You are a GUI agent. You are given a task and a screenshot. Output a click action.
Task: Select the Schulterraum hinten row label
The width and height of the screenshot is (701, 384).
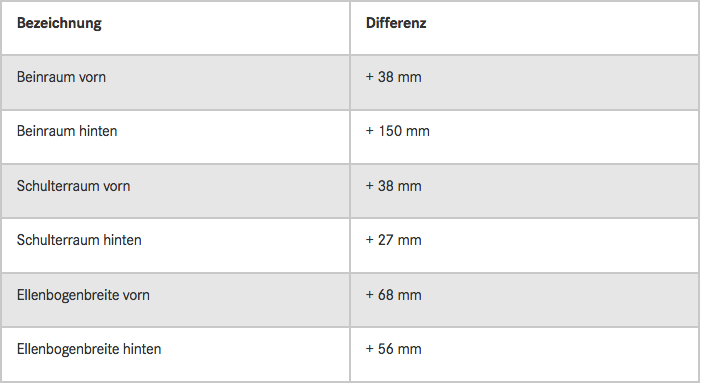coord(79,240)
